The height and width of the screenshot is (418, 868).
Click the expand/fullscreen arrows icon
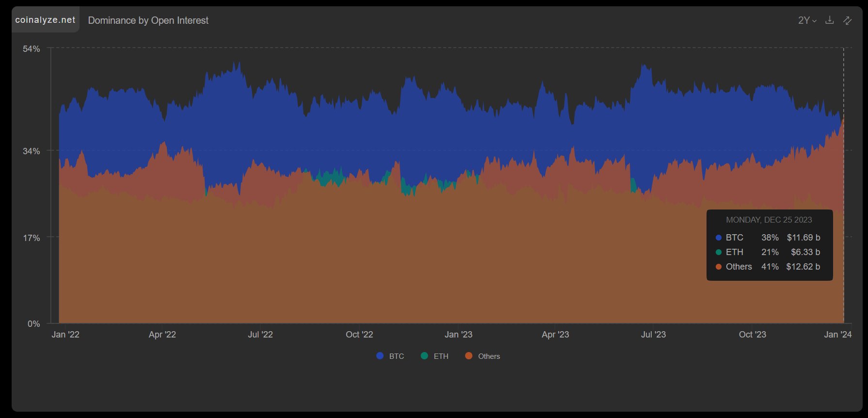[x=847, y=20]
